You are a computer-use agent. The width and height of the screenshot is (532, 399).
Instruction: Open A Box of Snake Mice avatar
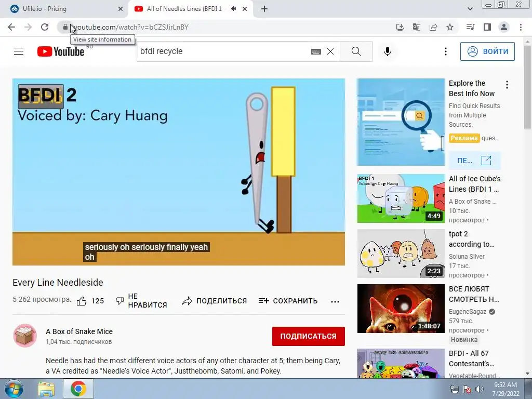[x=25, y=336]
